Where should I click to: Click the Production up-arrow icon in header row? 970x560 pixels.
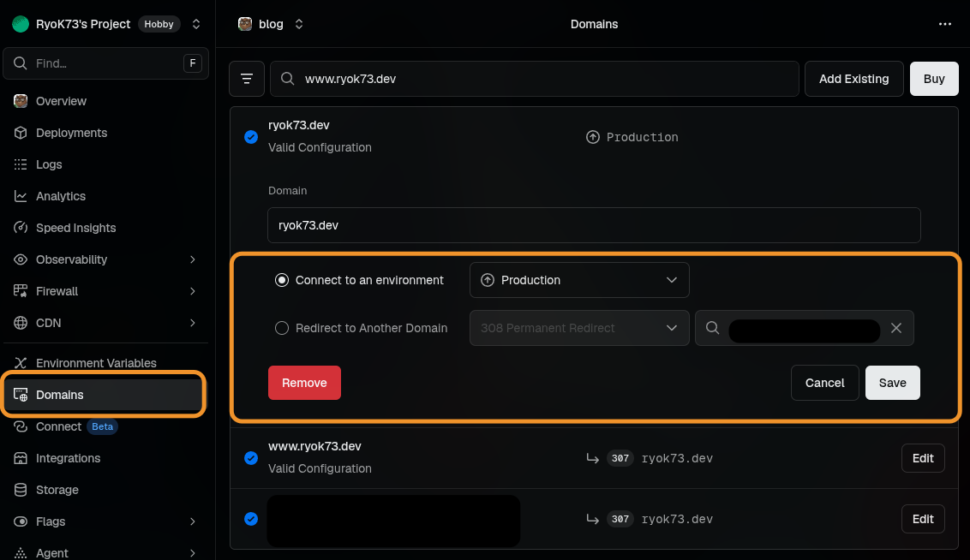[593, 137]
